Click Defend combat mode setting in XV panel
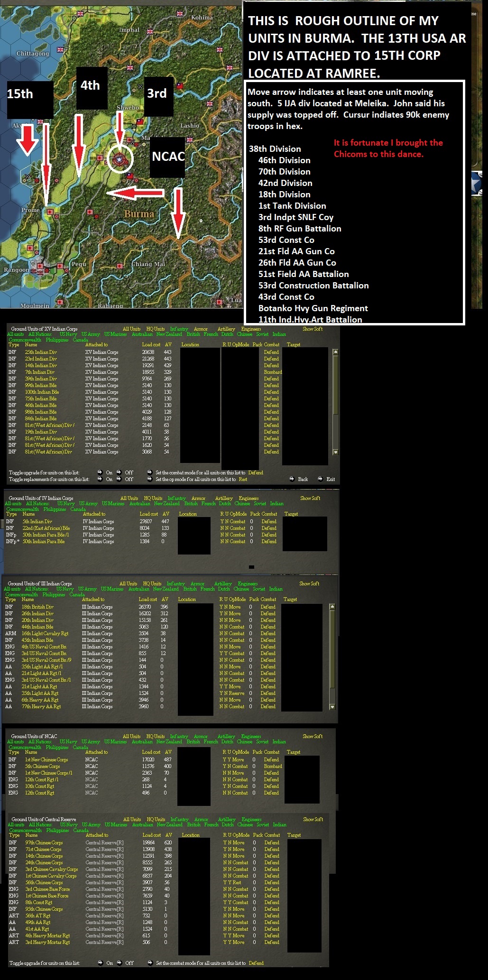488x980 pixels. (256, 472)
